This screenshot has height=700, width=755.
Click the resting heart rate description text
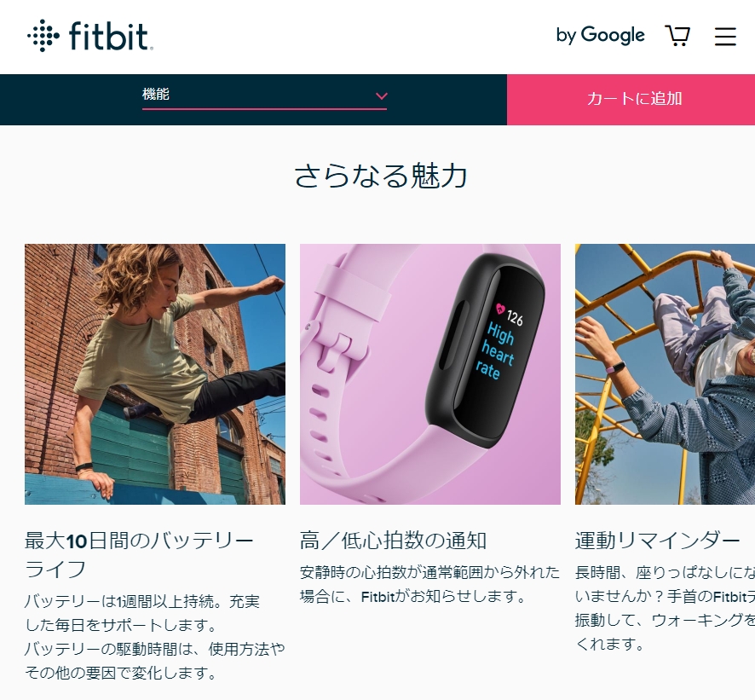(x=429, y=584)
